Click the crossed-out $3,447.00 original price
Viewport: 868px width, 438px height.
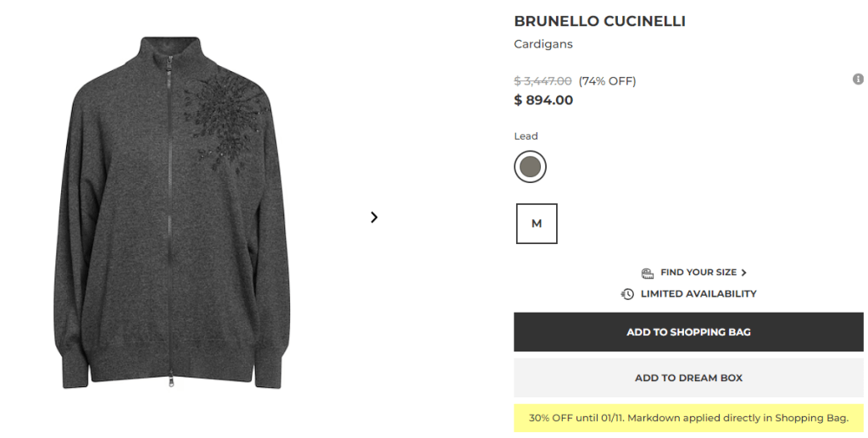[x=542, y=81]
